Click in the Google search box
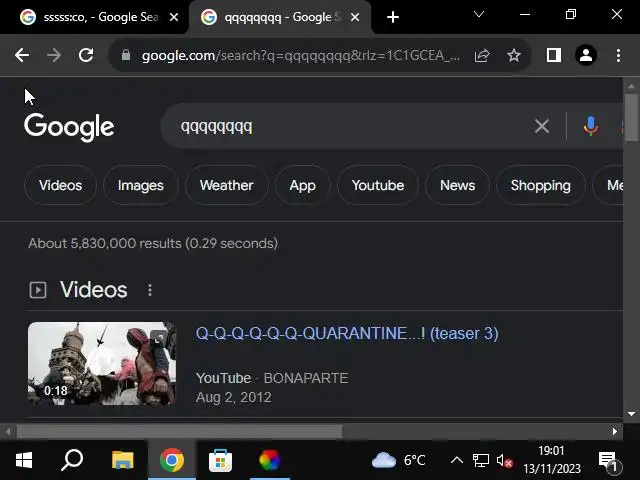640x480 pixels. pos(351,127)
